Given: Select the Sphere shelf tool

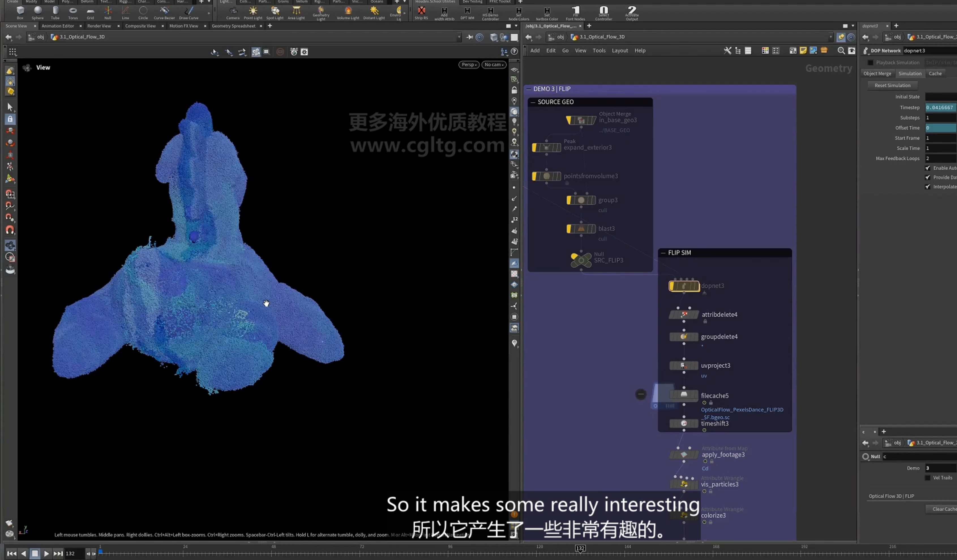Looking at the screenshot, I should click(x=38, y=12).
